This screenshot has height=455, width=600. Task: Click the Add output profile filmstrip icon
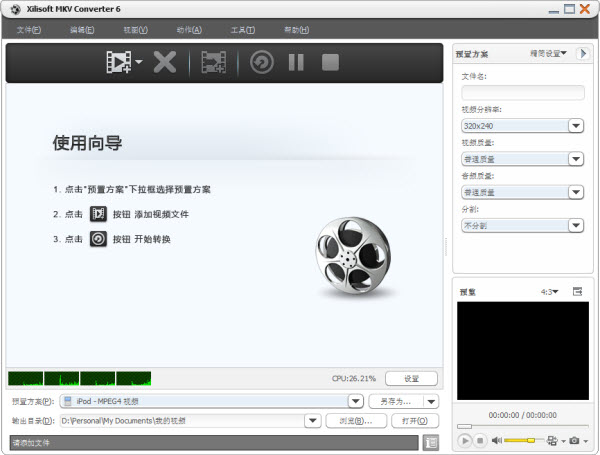pyautogui.click(x=214, y=62)
